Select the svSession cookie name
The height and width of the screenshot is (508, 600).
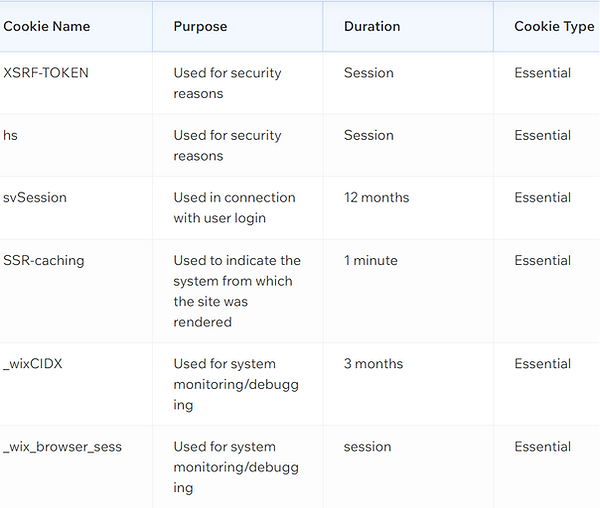click(x=35, y=197)
